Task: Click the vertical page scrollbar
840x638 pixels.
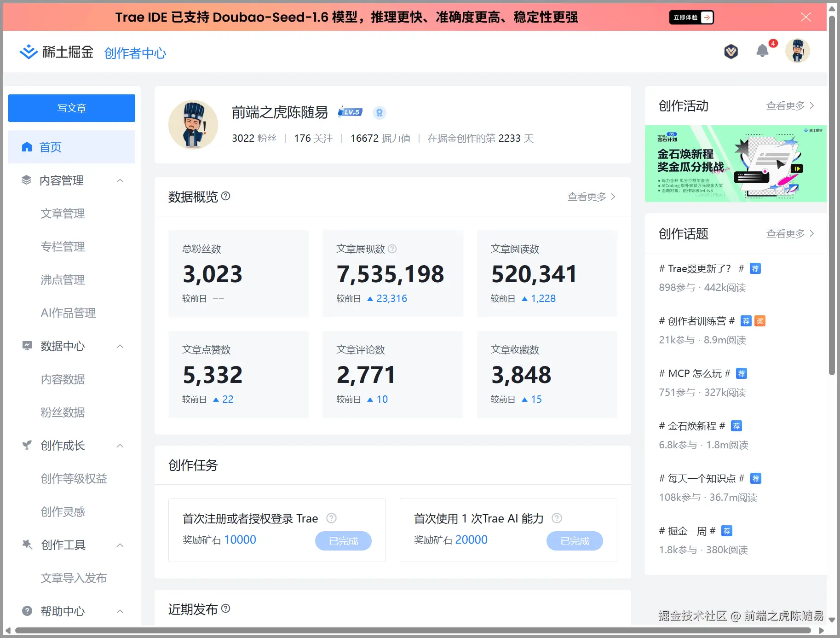Action: pyautogui.click(x=832, y=196)
